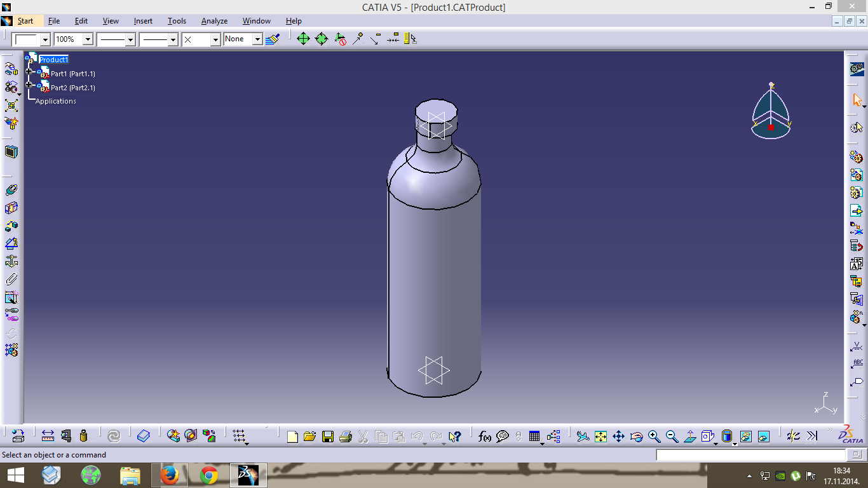
Task: Click the What's This help pointer
Action: (x=454, y=437)
